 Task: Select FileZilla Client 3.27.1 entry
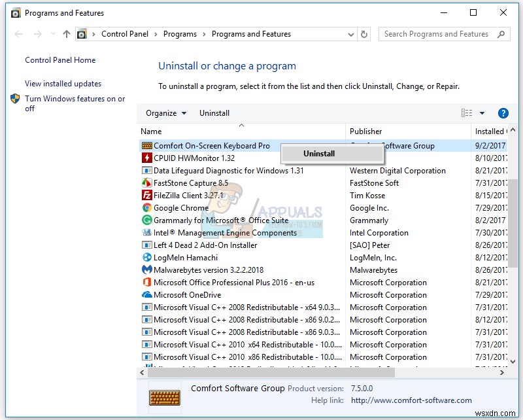tap(188, 196)
